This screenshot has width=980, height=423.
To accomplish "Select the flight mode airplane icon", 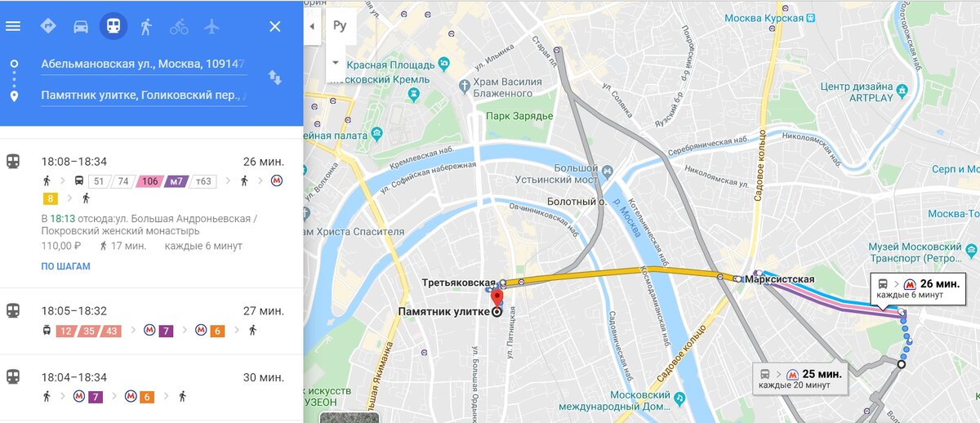I will pos(212,26).
